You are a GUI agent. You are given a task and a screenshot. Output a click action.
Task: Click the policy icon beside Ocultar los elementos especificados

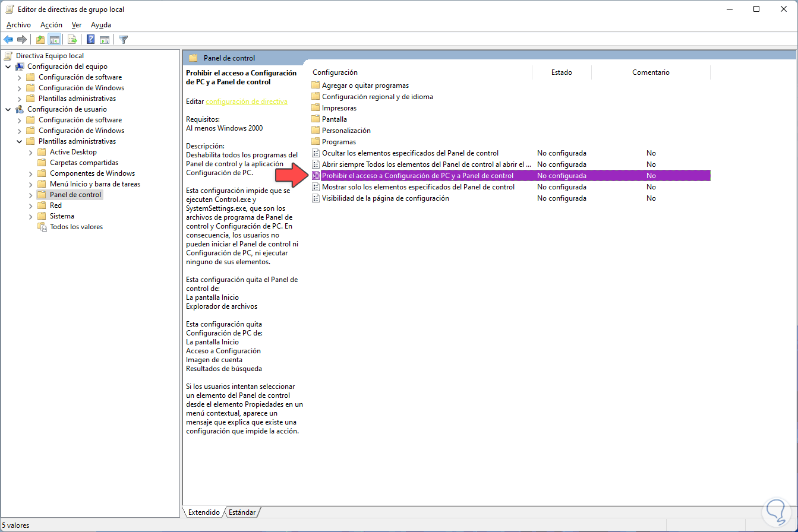[316, 153]
